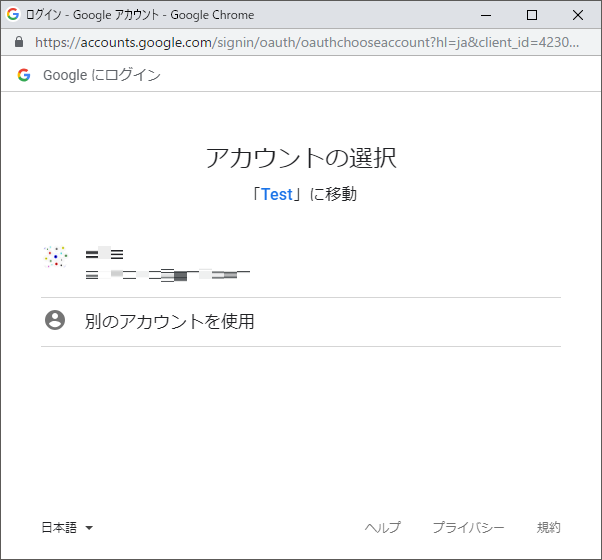Click the URL in the address bar
Viewport: 602px width, 560px height.
pyautogui.click(x=307, y=42)
